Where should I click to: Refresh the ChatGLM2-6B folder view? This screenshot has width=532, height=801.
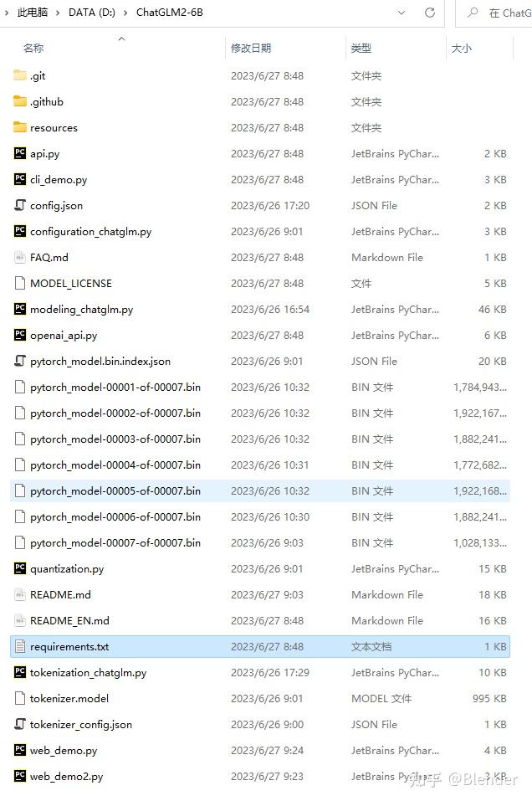pos(430,13)
